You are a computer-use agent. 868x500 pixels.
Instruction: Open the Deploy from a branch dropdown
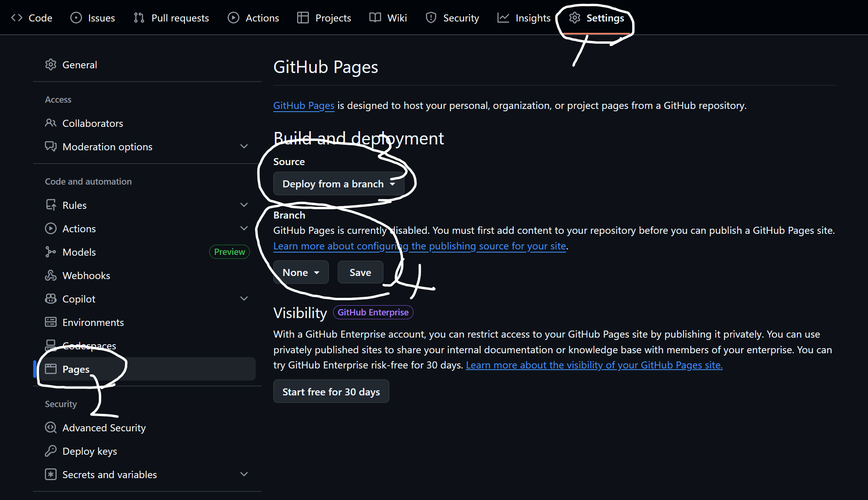click(338, 184)
